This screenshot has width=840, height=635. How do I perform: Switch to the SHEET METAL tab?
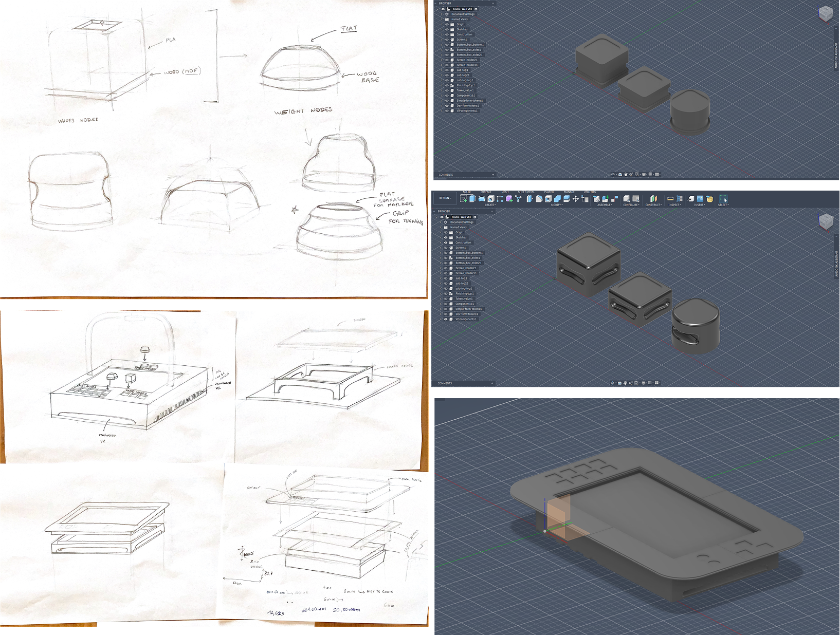526,192
